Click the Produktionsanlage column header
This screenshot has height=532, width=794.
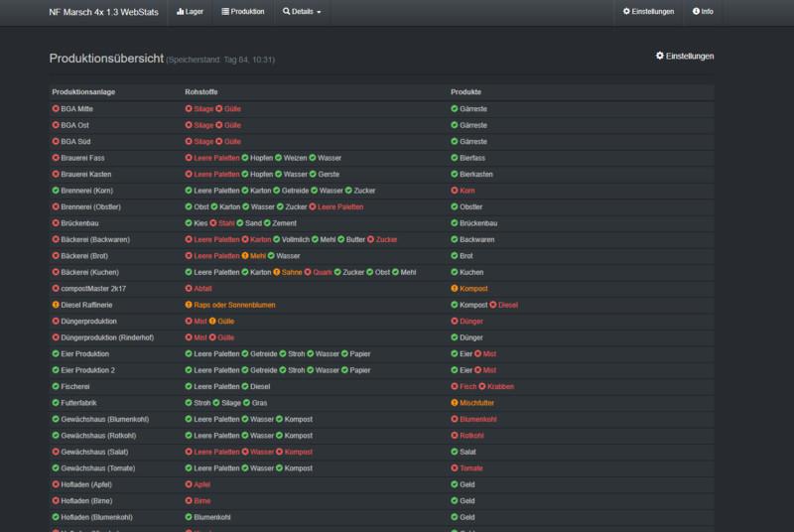click(x=83, y=92)
